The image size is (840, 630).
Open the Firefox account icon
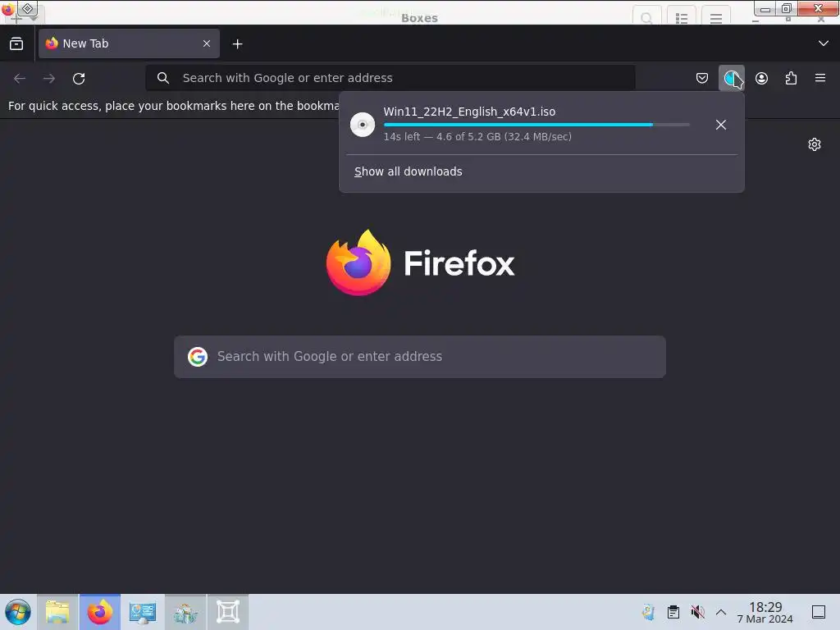(761, 78)
